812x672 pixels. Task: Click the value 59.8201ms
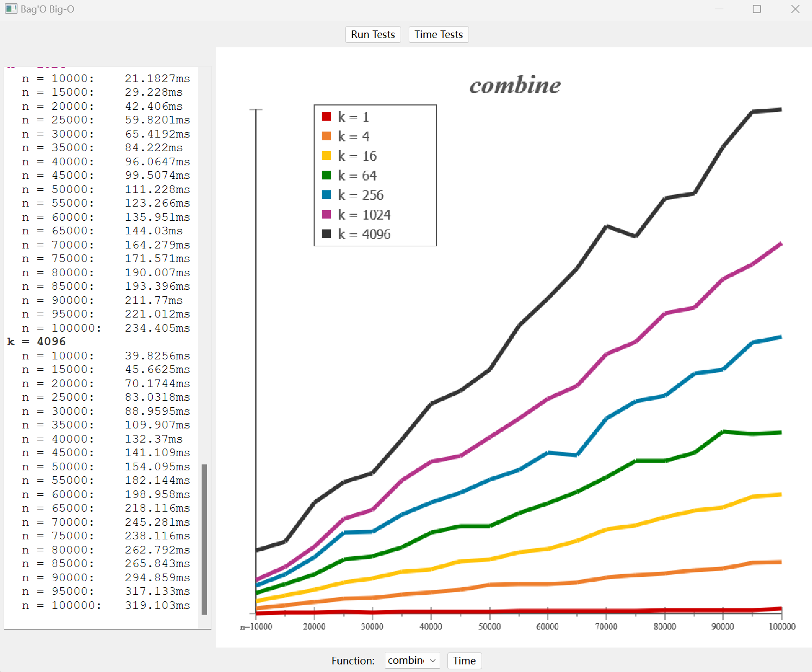pyautogui.click(x=158, y=120)
